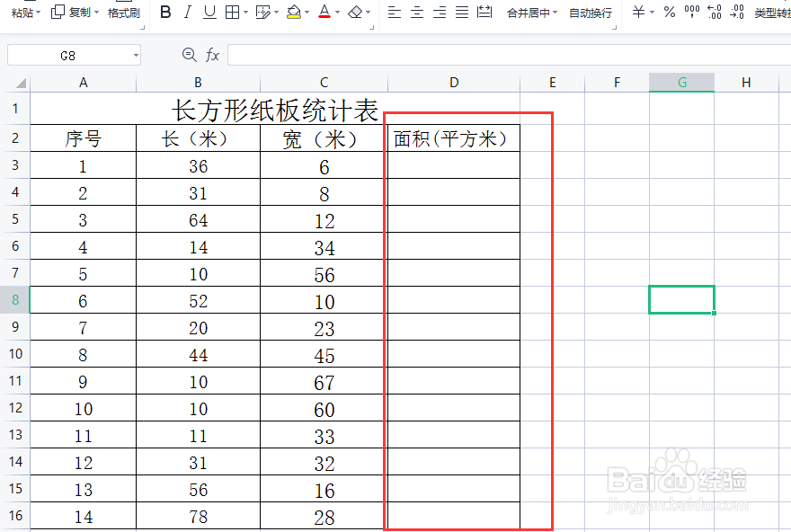
Task: Align text left
Action: (x=394, y=12)
